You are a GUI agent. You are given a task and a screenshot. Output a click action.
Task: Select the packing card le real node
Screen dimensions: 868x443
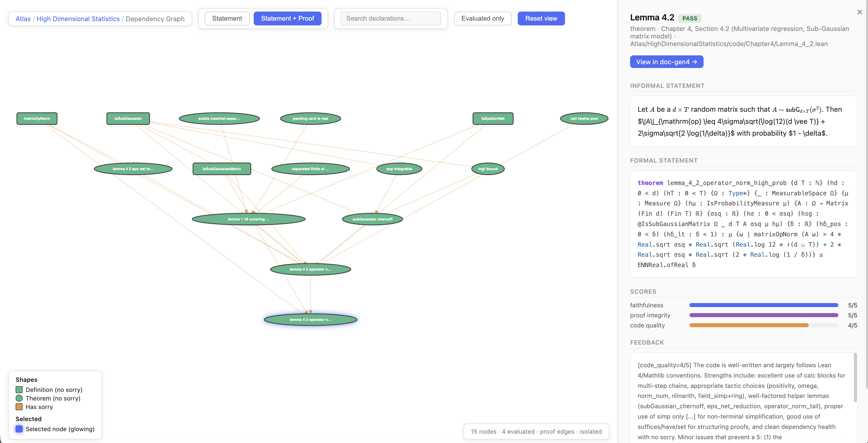(310, 118)
